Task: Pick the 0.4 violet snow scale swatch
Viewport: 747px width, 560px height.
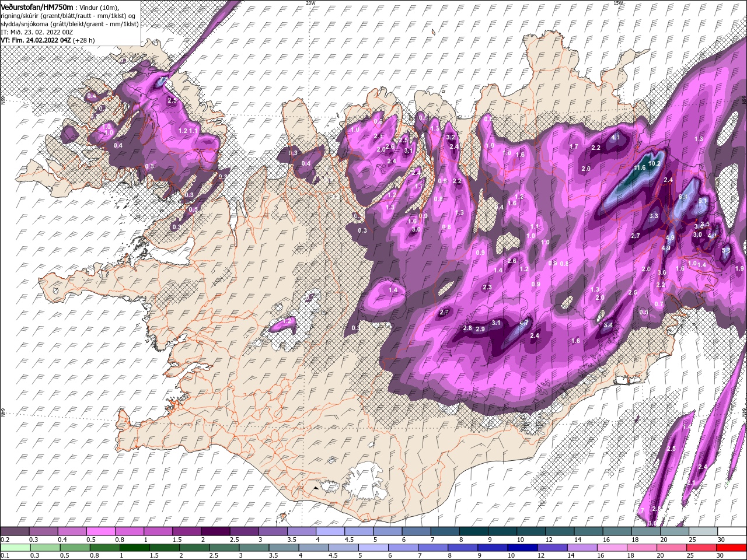Action: [72, 531]
